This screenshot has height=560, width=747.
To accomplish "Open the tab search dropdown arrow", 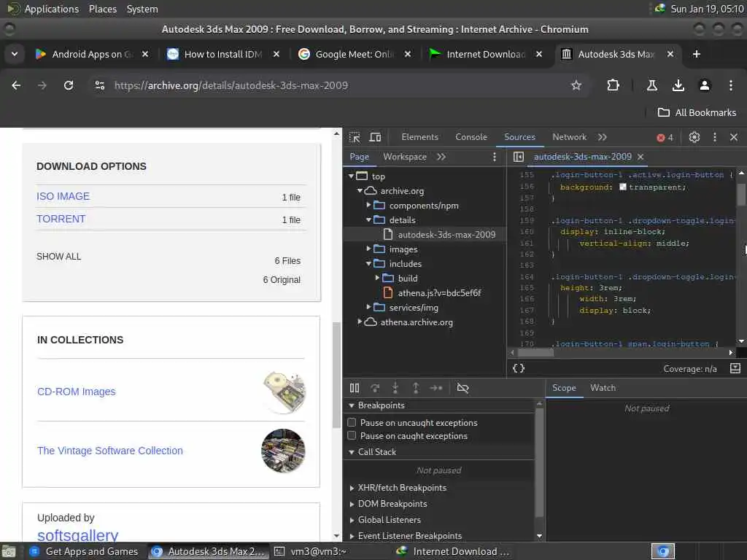I will click(x=15, y=54).
